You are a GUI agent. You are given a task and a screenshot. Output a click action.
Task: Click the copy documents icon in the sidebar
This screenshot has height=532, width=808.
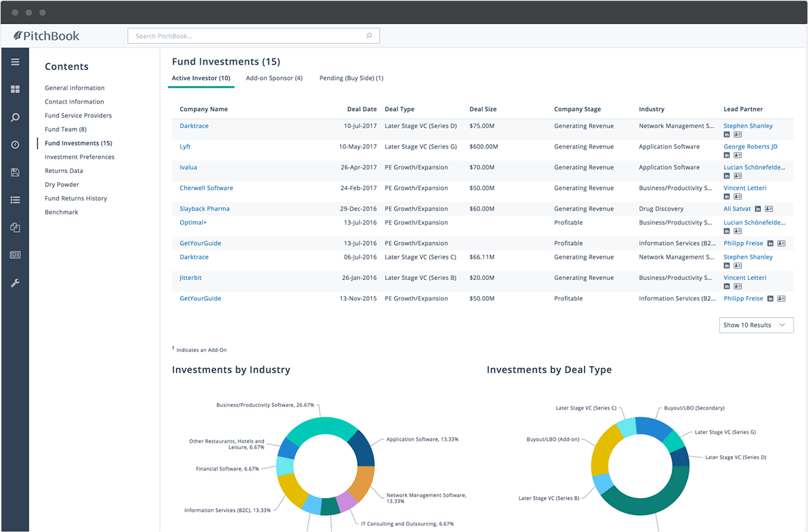pos(15,228)
